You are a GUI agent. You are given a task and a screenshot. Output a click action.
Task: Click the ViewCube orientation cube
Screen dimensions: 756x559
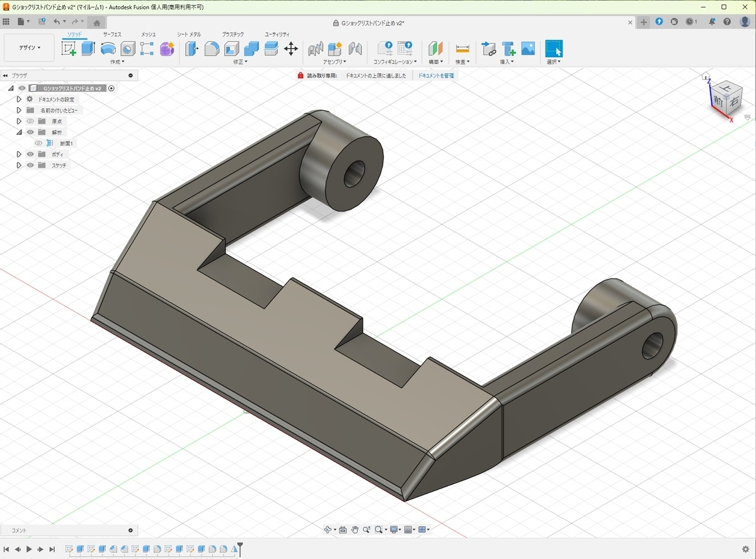(x=725, y=96)
